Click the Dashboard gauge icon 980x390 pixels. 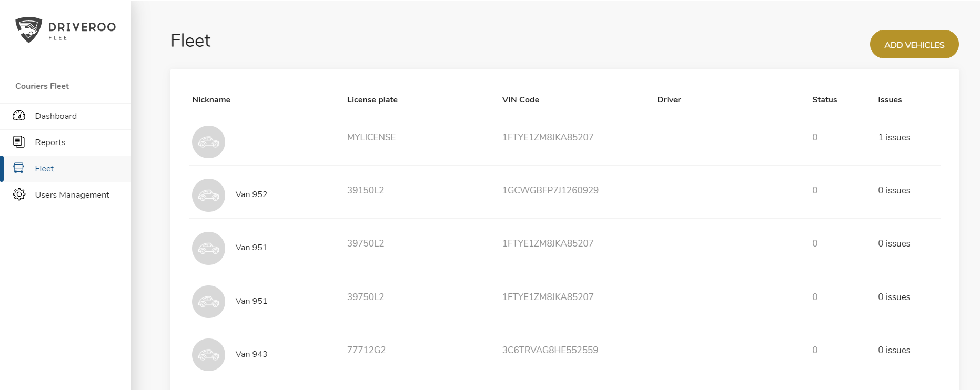[x=19, y=116]
